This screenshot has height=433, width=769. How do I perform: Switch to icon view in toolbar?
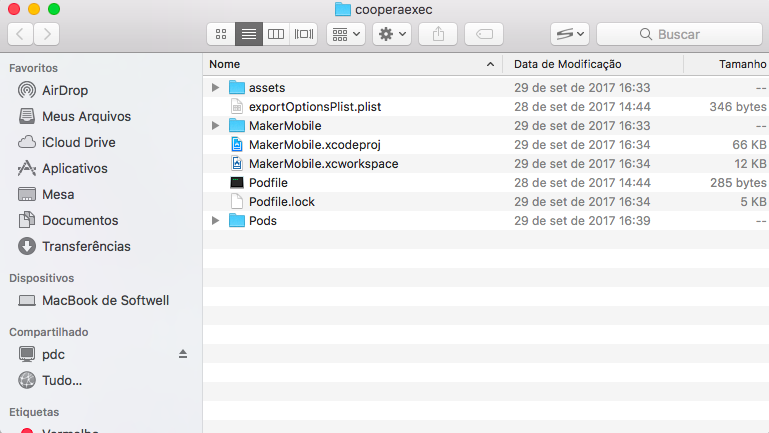pyautogui.click(x=221, y=34)
